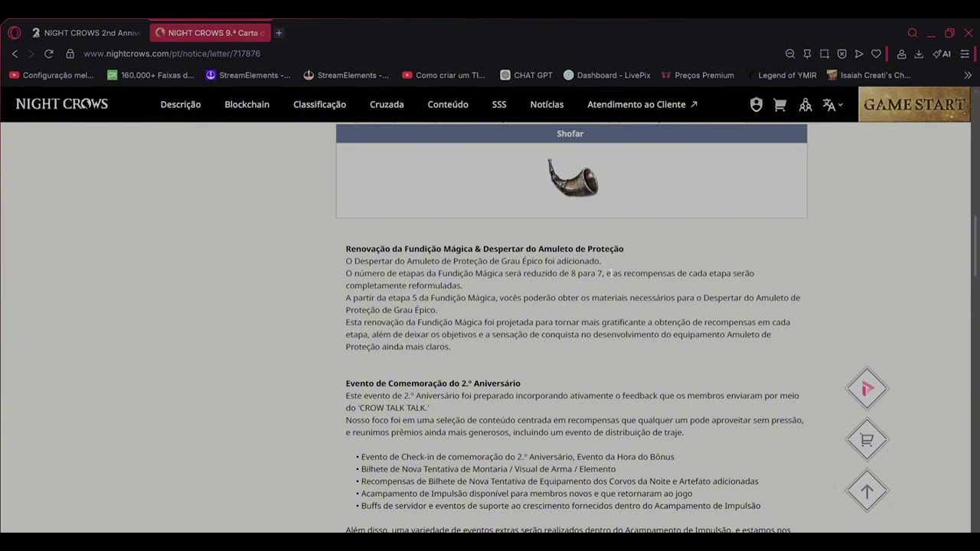The height and width of the screenshot is (551, 980).
Task: Click the GAME START button
Action: (x=914, y=105)
